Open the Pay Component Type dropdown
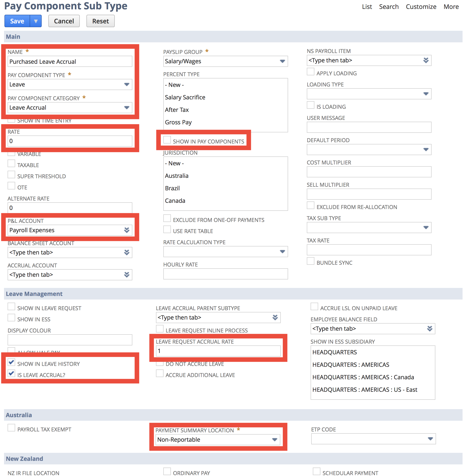Screen dimensions: 467x476 coord(127,84)
